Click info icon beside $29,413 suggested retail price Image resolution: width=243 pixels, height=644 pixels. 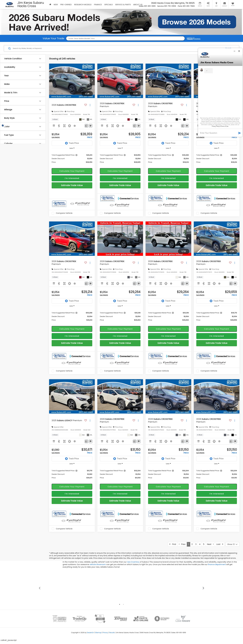pyautogui.click(x=76, y=155)
